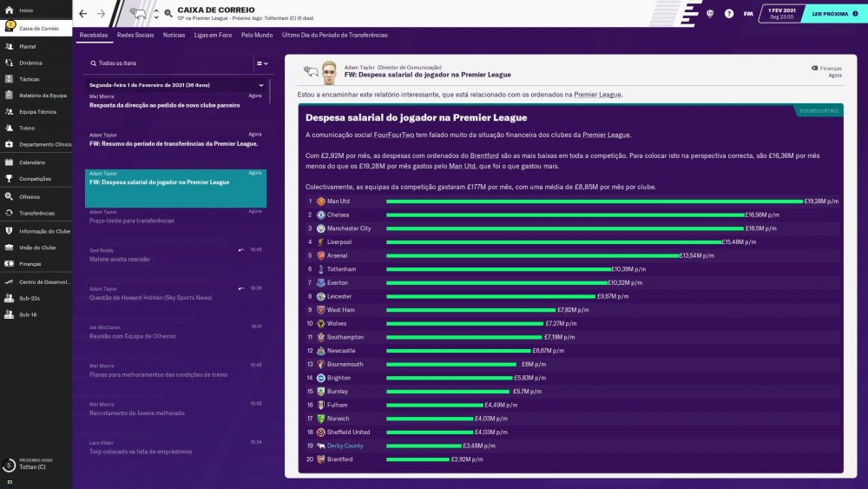Viewport: 868px width, 489px height.
Task: Follow the Man Utd link in article text
Action: tap(463, 166)
